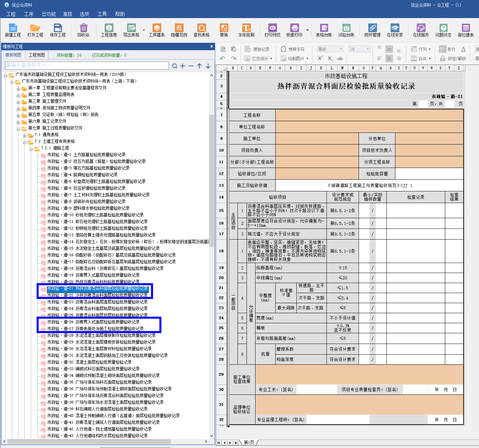This screenshot has width=479, height=448.
Task: Apply subscript X₂ formatting
Action: point(330,59)
